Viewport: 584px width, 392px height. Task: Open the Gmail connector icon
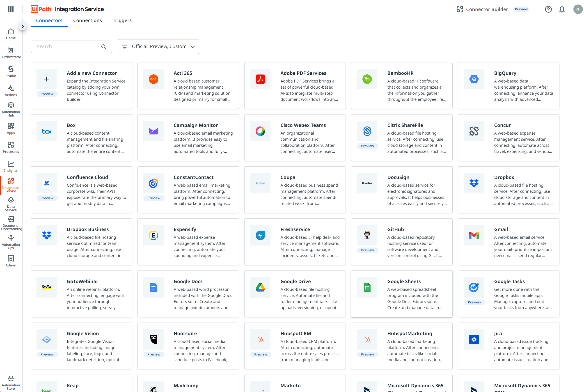[x=474, y=235]
